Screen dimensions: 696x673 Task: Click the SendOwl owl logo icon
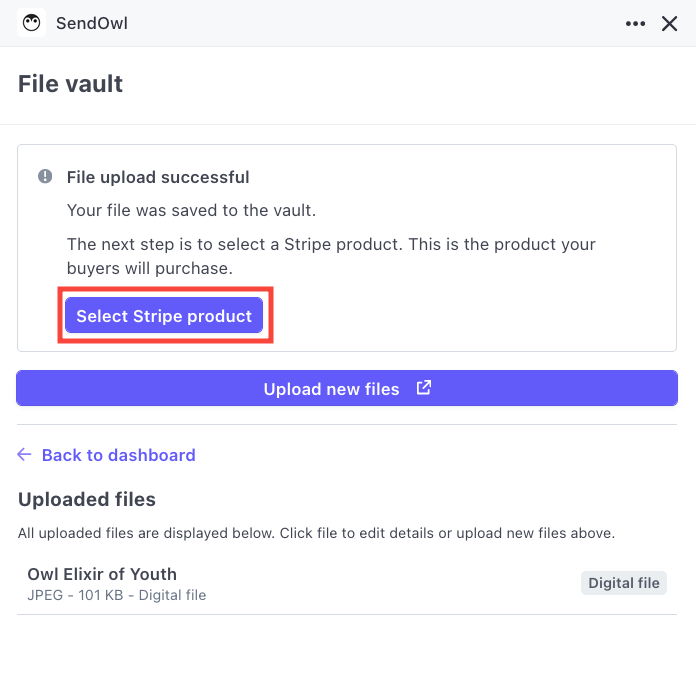point(32,23)
